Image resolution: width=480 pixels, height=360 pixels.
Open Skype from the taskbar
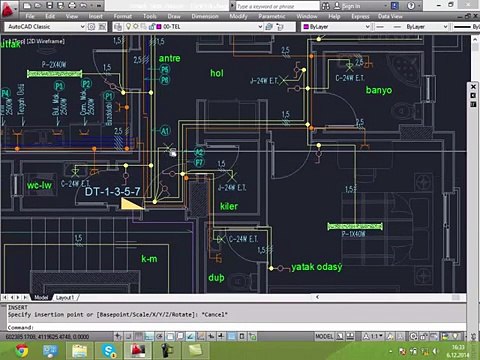(108, 351)
